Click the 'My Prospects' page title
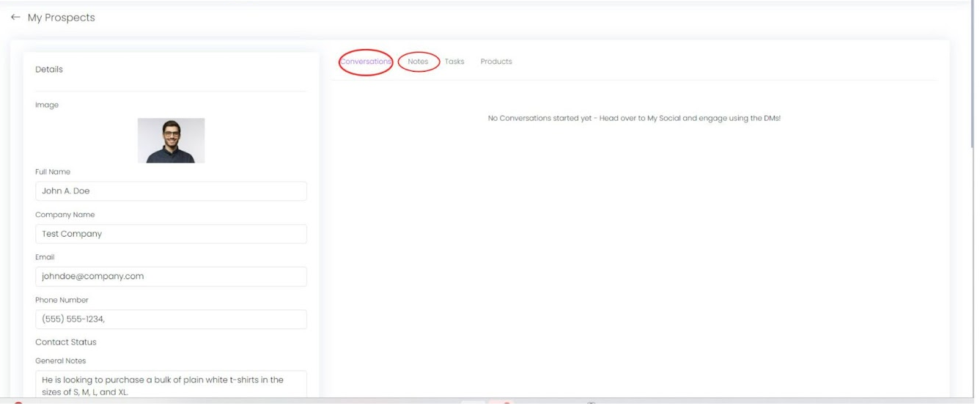Image resolution: width=980 pixels, height=411 pixels. click(x=62, y=18)
